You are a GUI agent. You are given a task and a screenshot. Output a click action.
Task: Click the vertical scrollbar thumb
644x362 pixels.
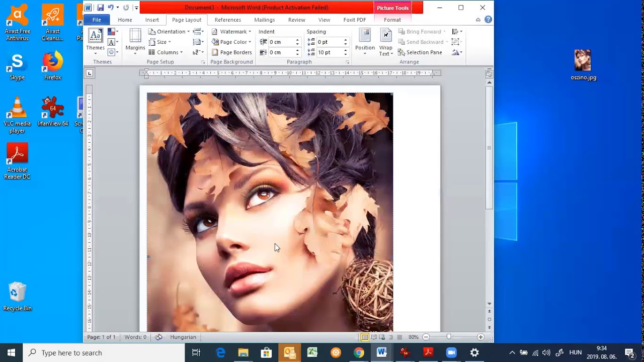(489, 147)
